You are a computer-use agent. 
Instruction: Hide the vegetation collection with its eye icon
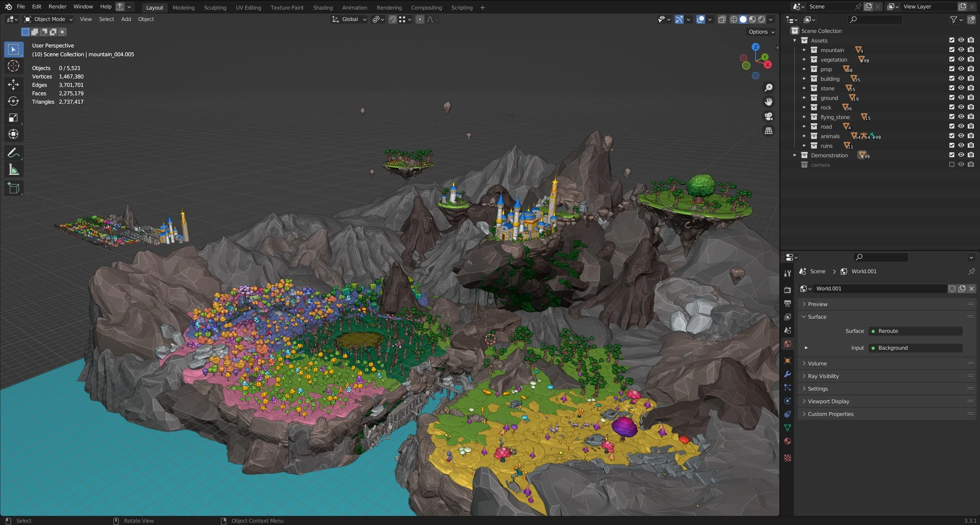click(x=961, y=59)
